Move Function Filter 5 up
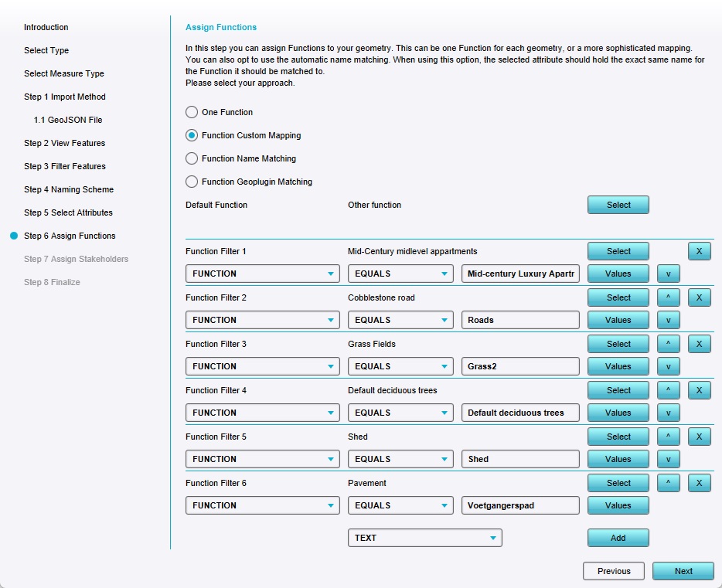The height and width of the screenshot is (588, 722). (668, 437)
